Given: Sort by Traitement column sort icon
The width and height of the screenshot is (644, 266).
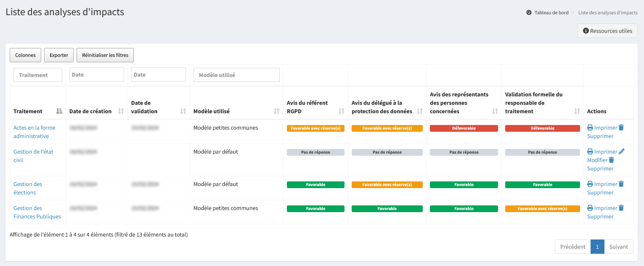Looking at the screenshot, I should pyautogui.click(x=59, y=111).
